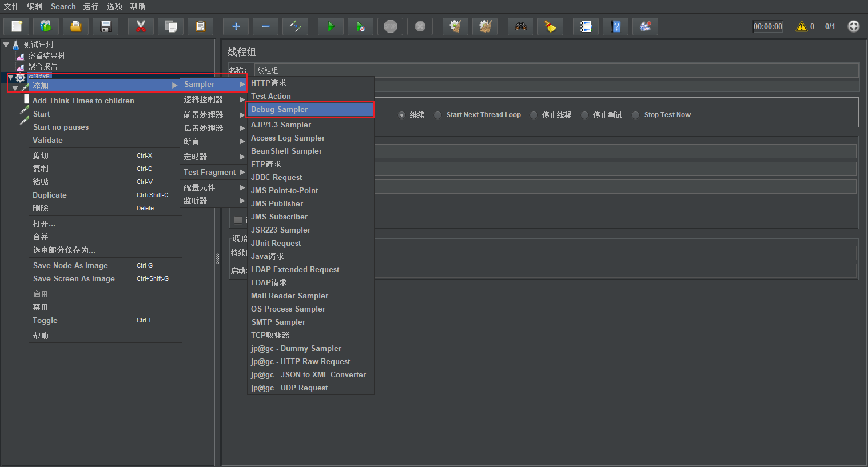This screenshot has width=868, height=467.
Task: Collapse the 测试计划 tree node arrow
Action: tap(6, 45)
